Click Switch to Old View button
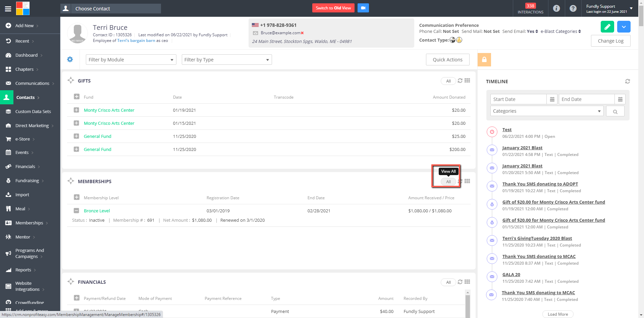 coord(333,8)
